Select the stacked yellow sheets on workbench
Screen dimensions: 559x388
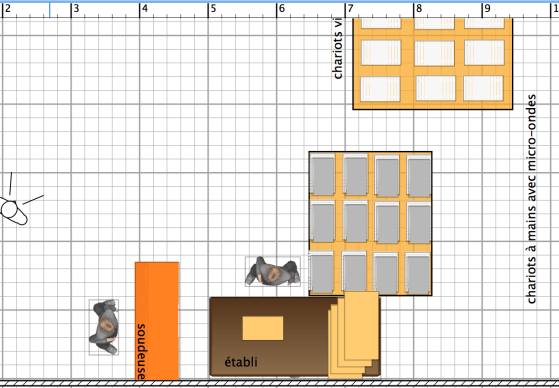coord(354,335)
